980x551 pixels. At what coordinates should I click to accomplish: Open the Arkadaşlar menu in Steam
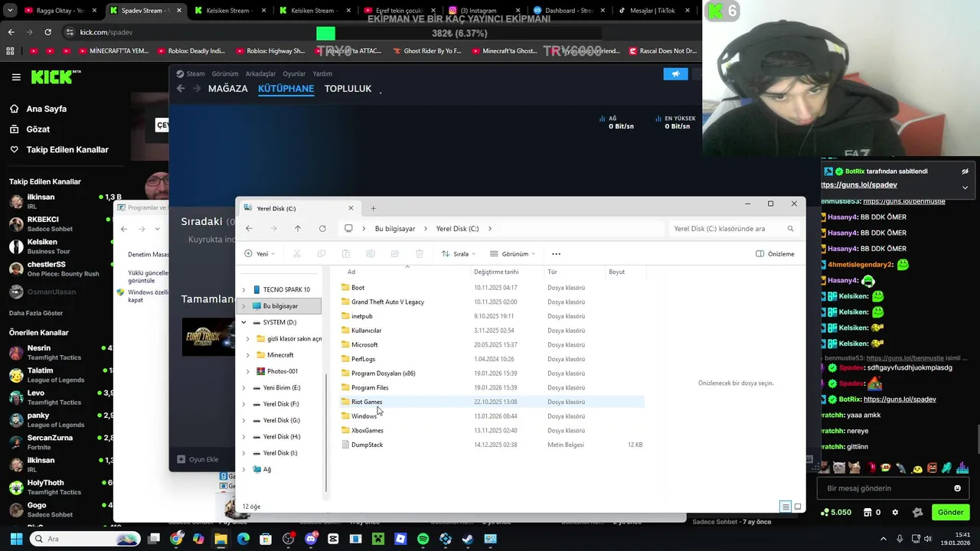coord(260,74)
